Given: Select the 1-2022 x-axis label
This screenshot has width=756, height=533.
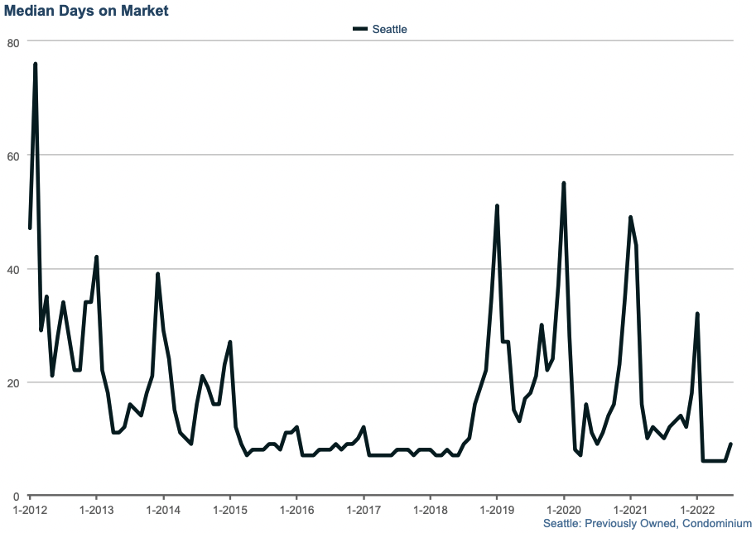Looking at the screenshot, I should [696, 510].
